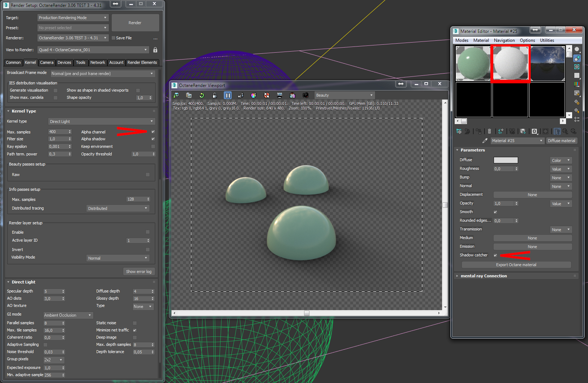Open the View to Render dropdown

tap(93, 50)
